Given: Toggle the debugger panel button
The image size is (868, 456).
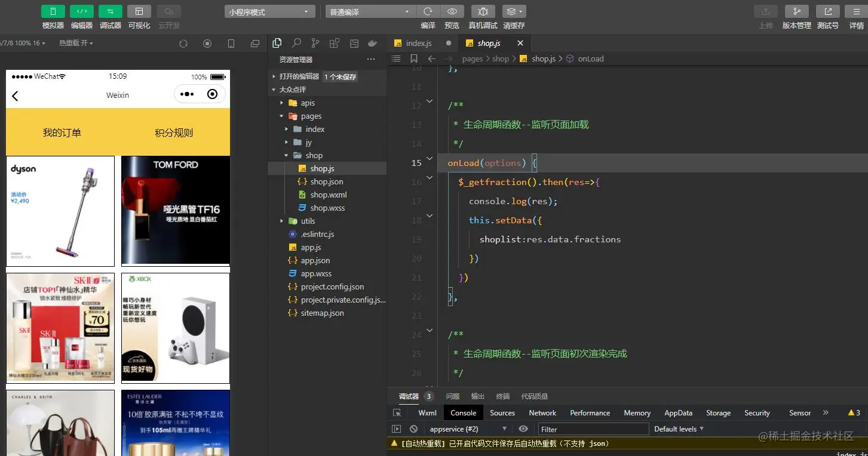Looking at the screenshot, I should (110, 11).
